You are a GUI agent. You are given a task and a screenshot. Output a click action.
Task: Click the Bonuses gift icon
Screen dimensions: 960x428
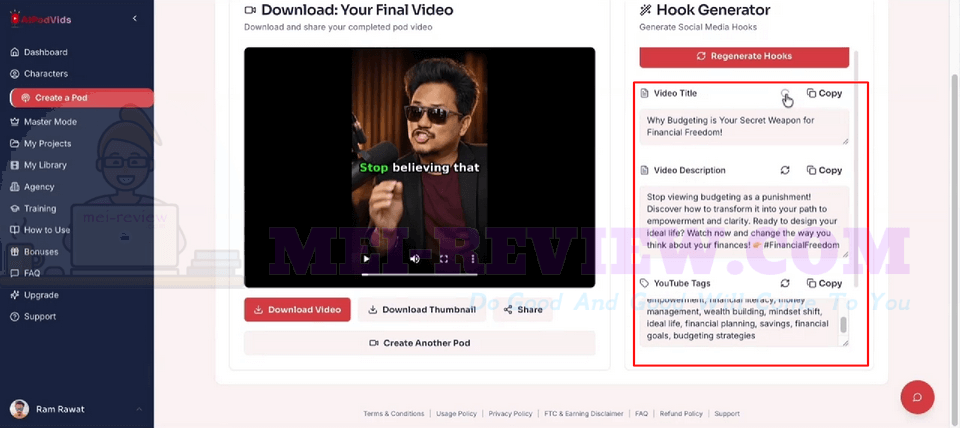point(15,252)
